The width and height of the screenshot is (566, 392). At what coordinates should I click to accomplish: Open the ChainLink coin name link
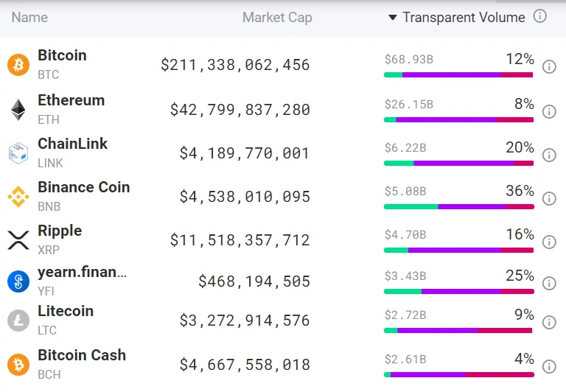[73, 144]
